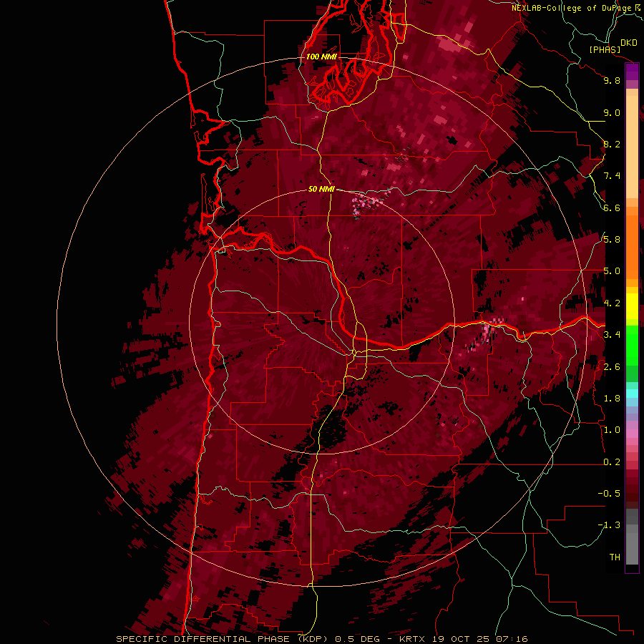Click the 0.2 value on the color scale
Viewport: 644px width, 644px height.
[612, 462]
